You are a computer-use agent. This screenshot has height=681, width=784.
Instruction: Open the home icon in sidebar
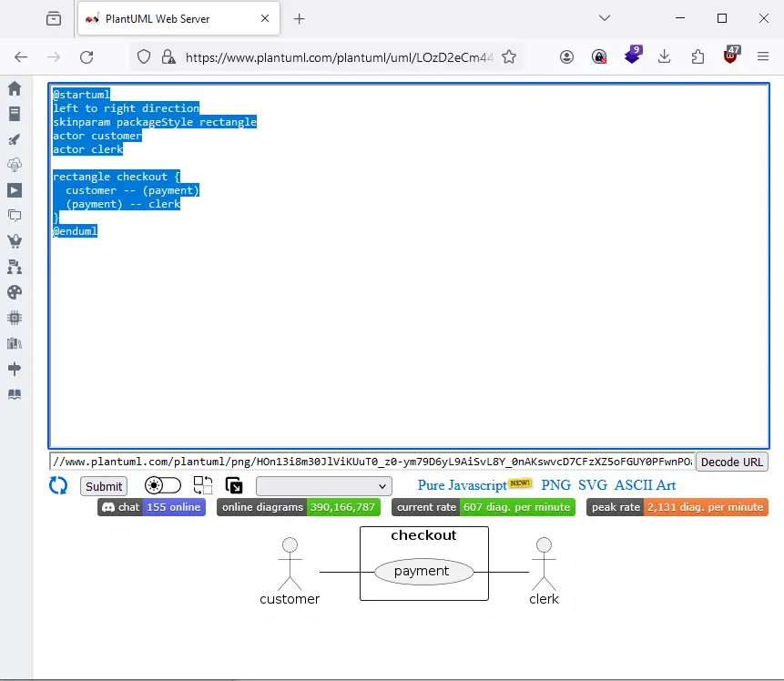pos(15,88)
